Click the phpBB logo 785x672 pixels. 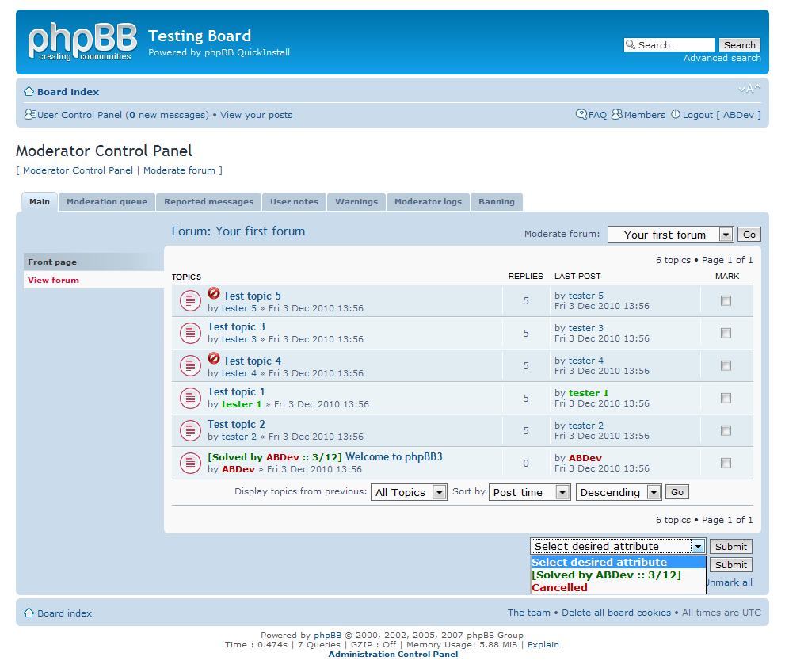(x=80, y=42)
